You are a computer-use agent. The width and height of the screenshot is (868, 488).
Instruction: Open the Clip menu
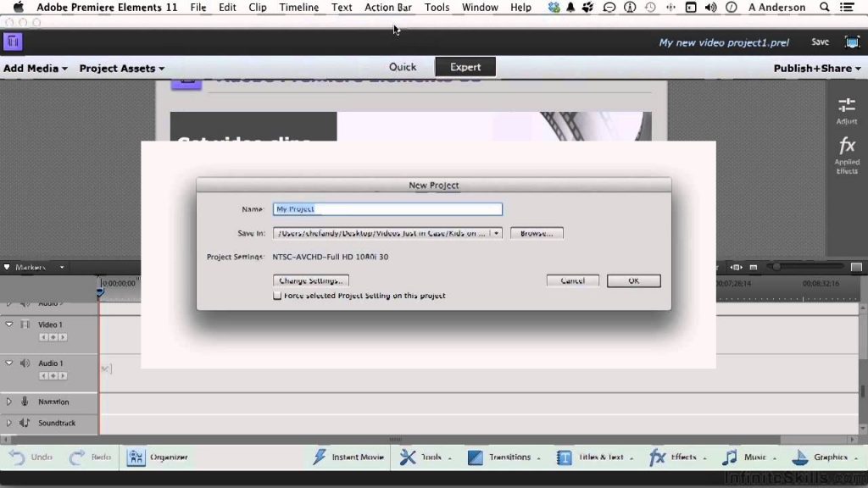click(258, 7)
